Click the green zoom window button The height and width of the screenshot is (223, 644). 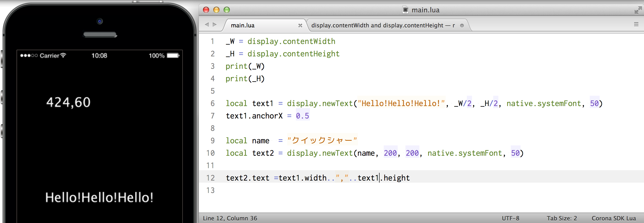tap(227, 10)
